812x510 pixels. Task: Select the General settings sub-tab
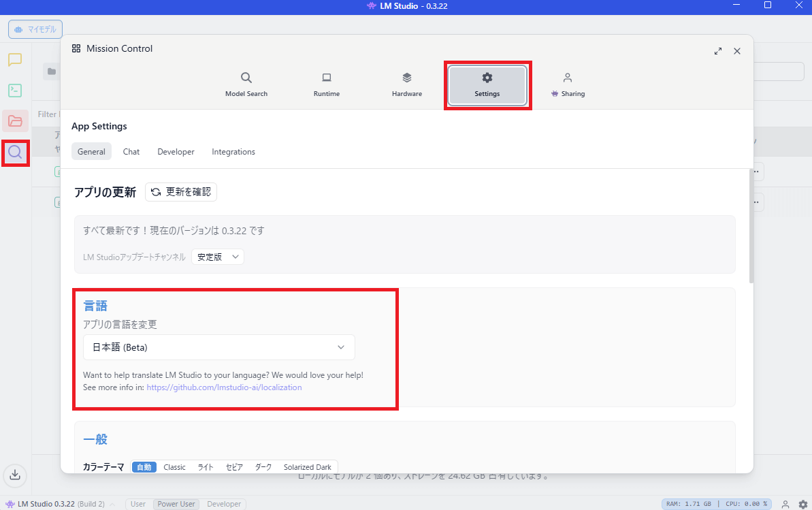coord(91,152)
